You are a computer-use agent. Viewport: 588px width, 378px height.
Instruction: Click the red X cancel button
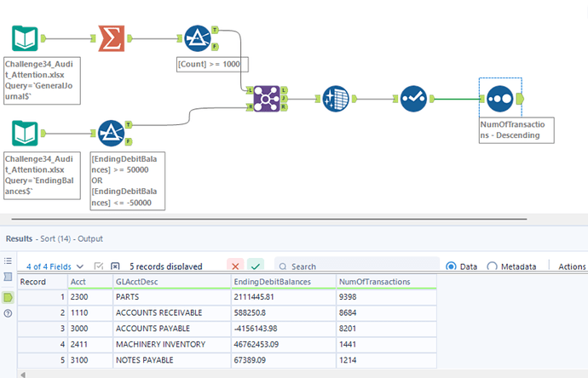click(236, 266)
